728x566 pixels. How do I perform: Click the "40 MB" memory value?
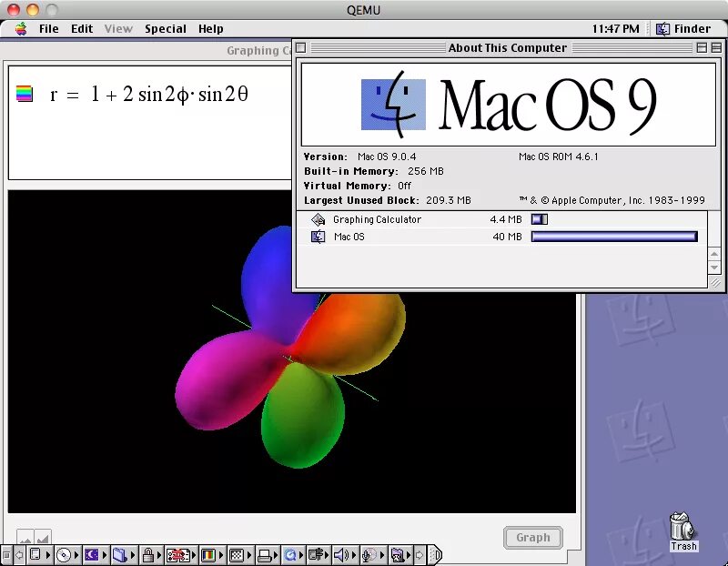pyautogui.click(x=508, y=237)
